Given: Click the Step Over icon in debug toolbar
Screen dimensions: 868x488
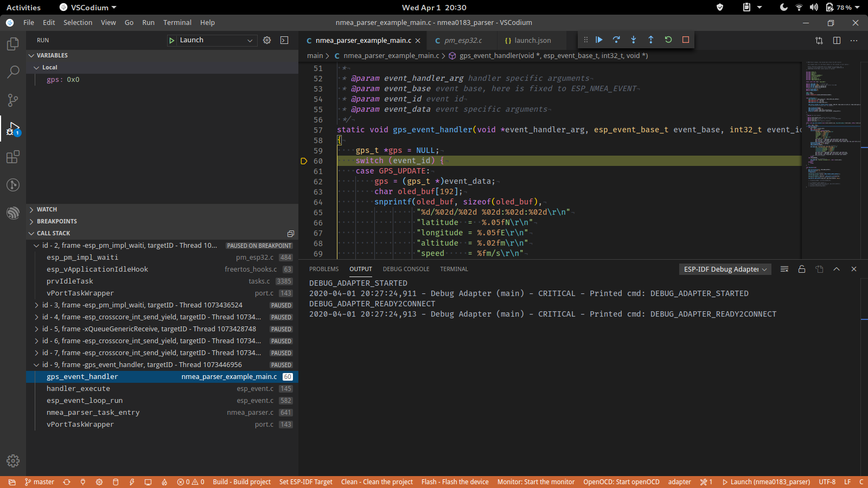Looking at the screenshot, I should pos(616,40).
